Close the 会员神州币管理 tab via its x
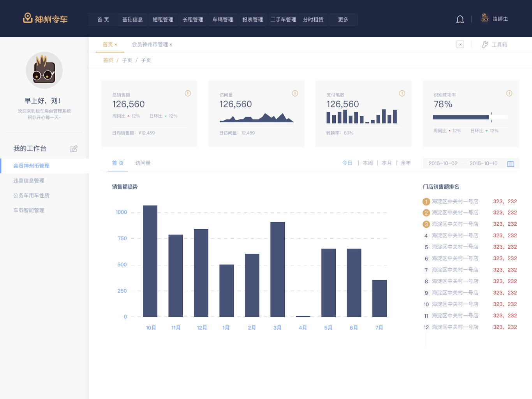Screen dimensions: 532x399 (x=171, y=45)
